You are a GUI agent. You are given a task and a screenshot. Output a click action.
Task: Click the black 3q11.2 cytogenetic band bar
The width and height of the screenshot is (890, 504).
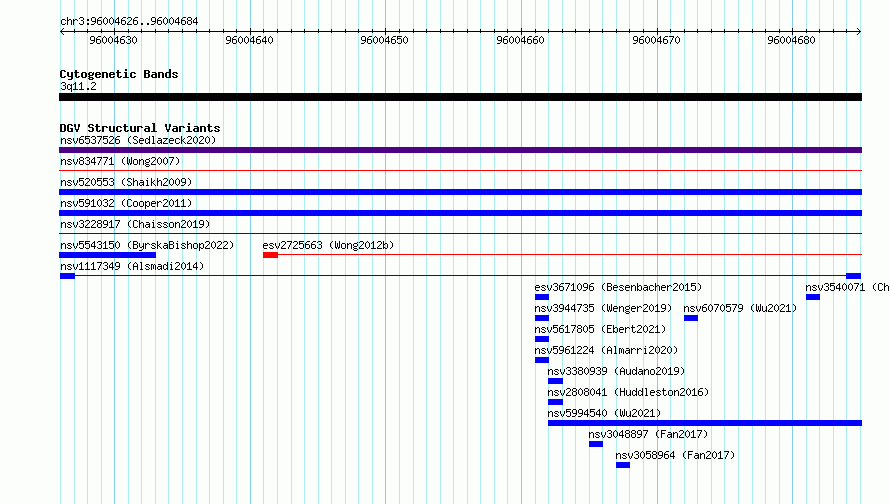point(460,97)
